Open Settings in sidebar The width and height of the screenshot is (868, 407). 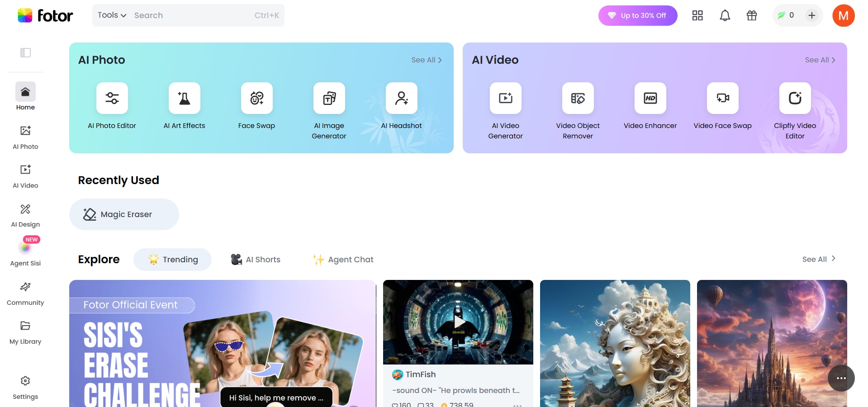point(25,387)
